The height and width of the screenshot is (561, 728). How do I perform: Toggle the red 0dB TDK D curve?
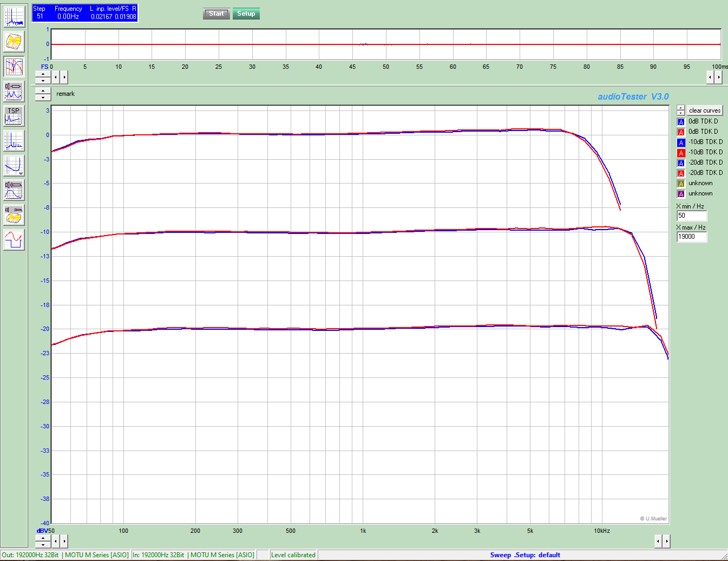(x=681, y=132)
